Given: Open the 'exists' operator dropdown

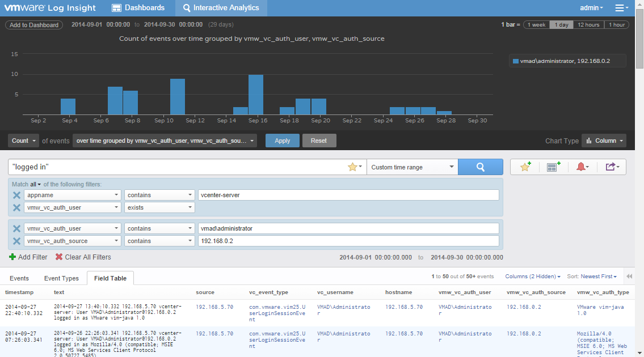Looking at the screenshot, I should pyautogui.click(x=159, y=207).
